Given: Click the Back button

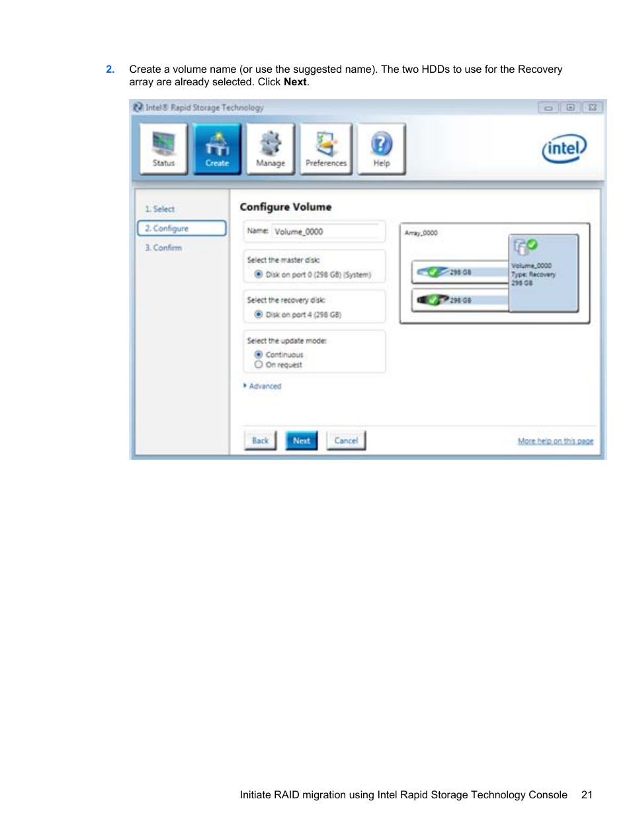Looking at the screenshot, I should click(x=261, y=441).
